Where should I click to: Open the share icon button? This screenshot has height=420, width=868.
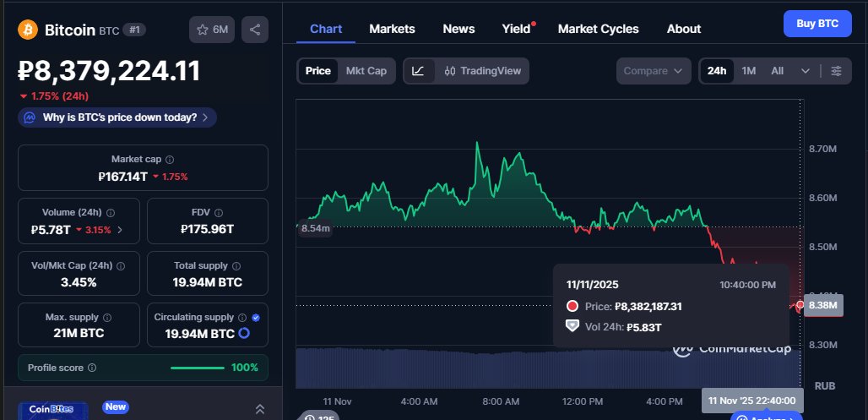coord(255,30)
